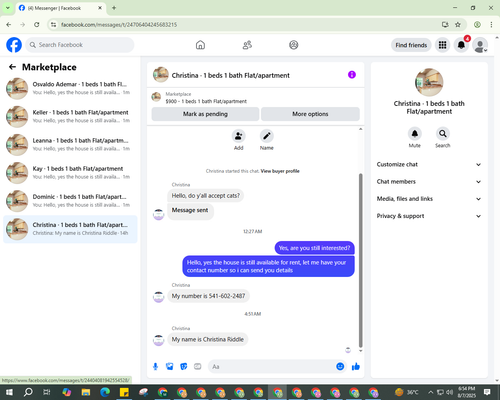
Task: Open the Osvaldo Ademar conversation
Action: [70, 88]
